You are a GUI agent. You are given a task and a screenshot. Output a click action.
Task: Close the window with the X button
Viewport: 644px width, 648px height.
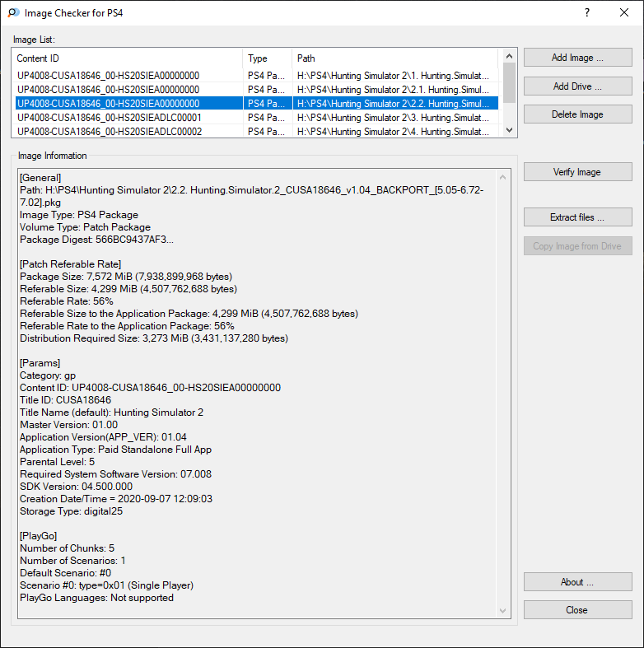pyautogui.click(x=624, y=12)
